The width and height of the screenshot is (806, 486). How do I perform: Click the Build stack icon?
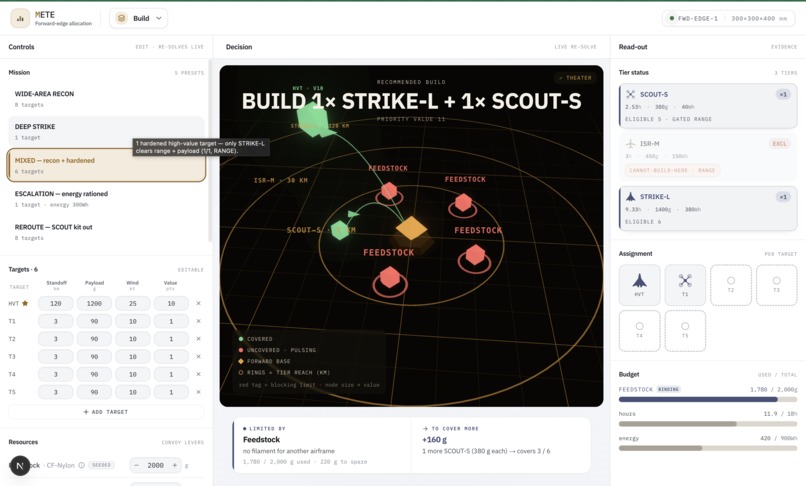coord(121,18)
